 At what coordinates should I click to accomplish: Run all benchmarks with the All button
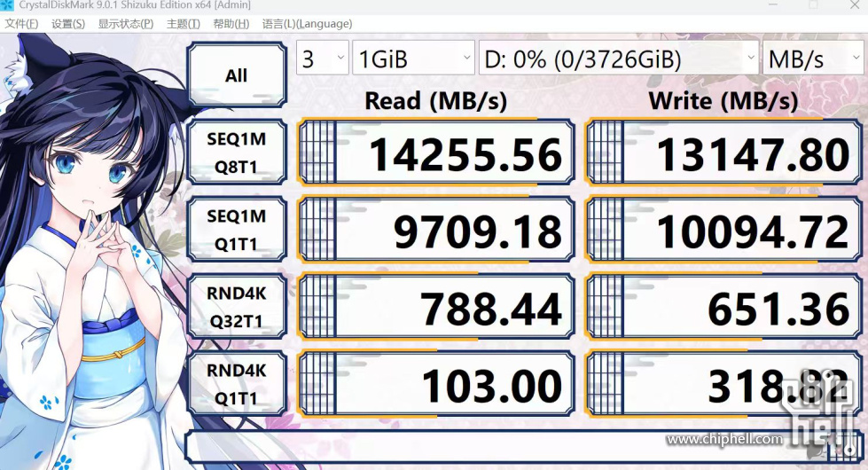236,75
